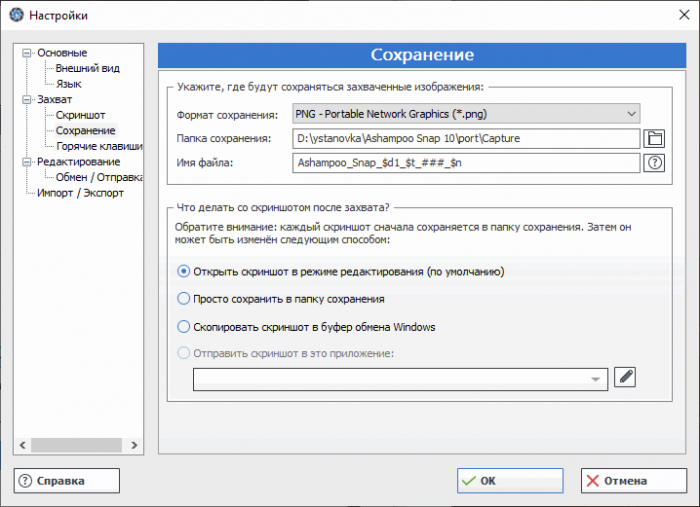Image resolution: width=700 pixels, height=507 pixels.
Task: Click the file name help question icon
Action: [x=654, y=163]
